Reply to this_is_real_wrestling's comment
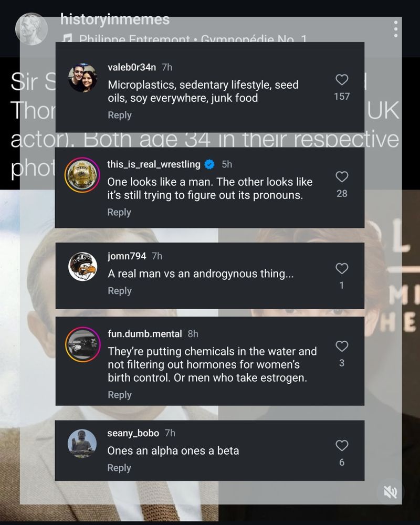This screenshot has height=525, width=420. click(x=119, y=212)
